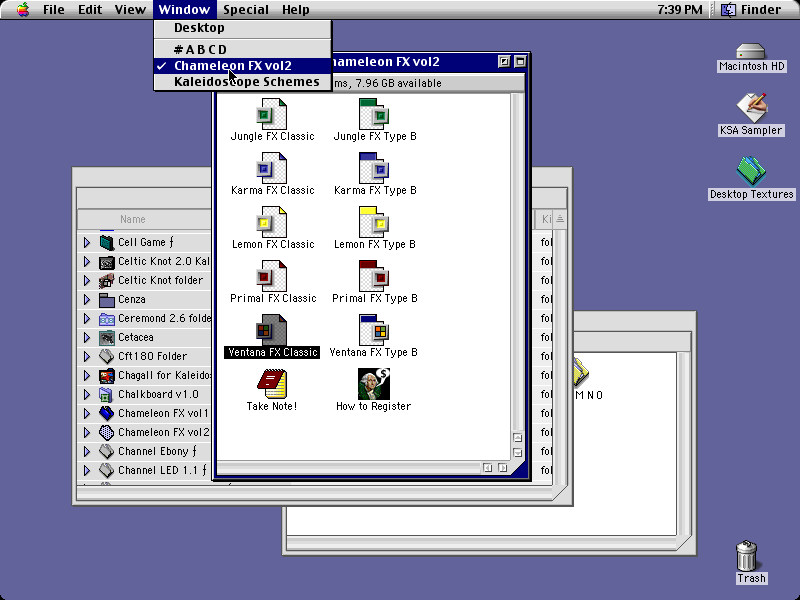
Task: Select Ventana FX Type B icon
Action: tap(374, 330)
